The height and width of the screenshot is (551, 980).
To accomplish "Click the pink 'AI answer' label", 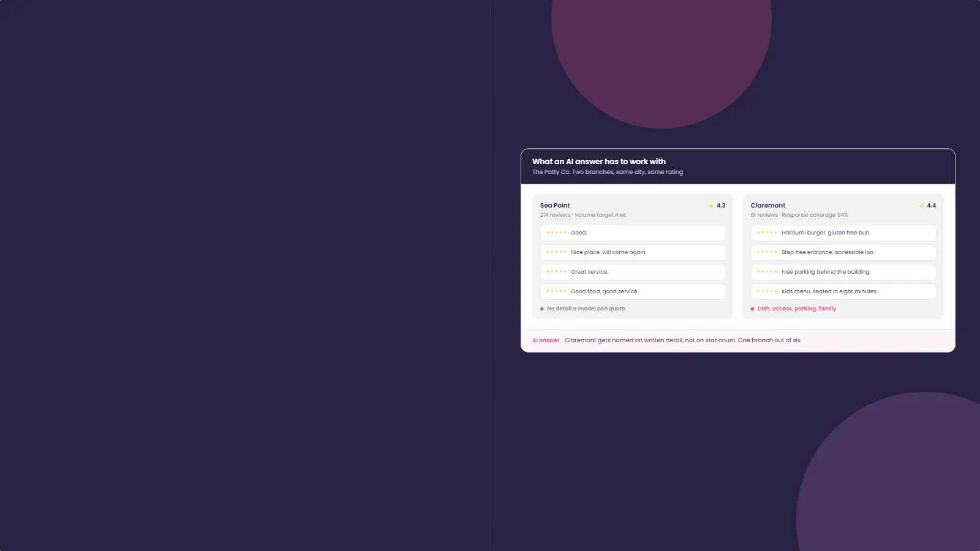I will click(546, 340).
